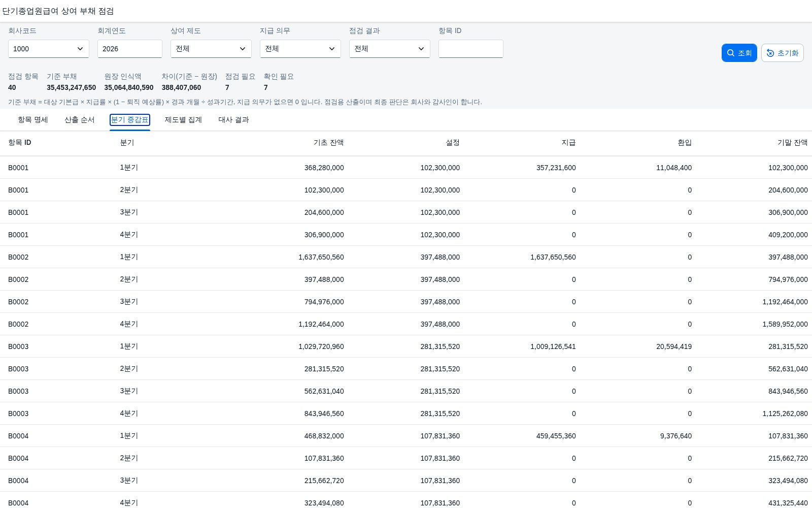Image resolution: width=812 pixels, height=508 pixels.
Task: Click the 점검 항목 summary label
Action: coord(23,76)
